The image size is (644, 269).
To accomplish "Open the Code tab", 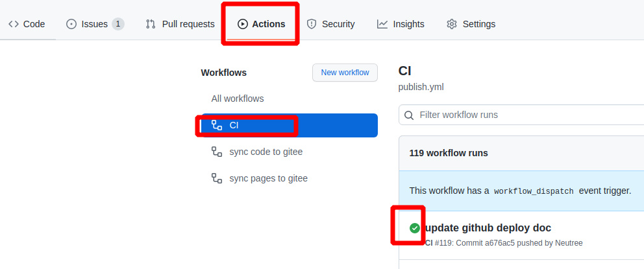I will point(27,24).
